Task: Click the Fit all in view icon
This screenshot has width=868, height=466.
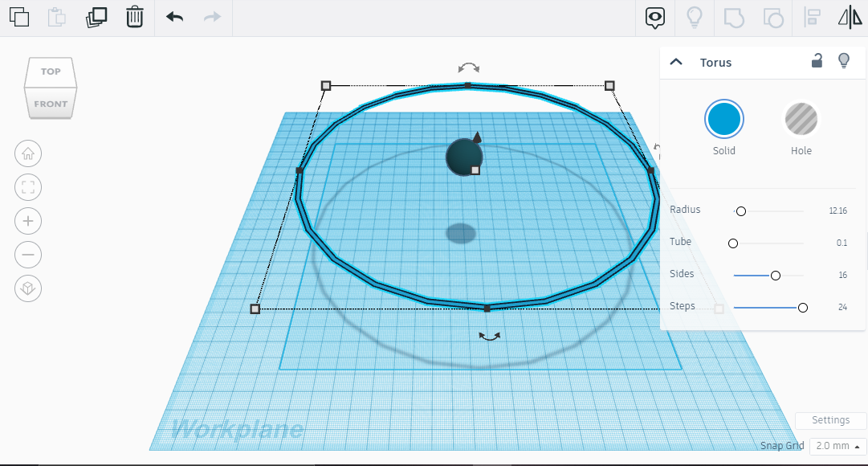Action: (28, 187)
